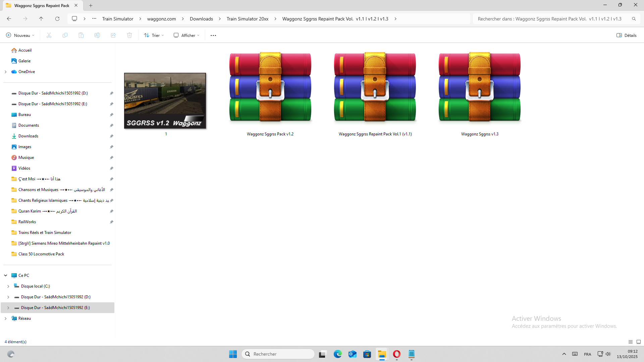Open the SGGRSS v1.2 image thumbnail
This screenshot has width=644, height=362.
tap(165, 101)
